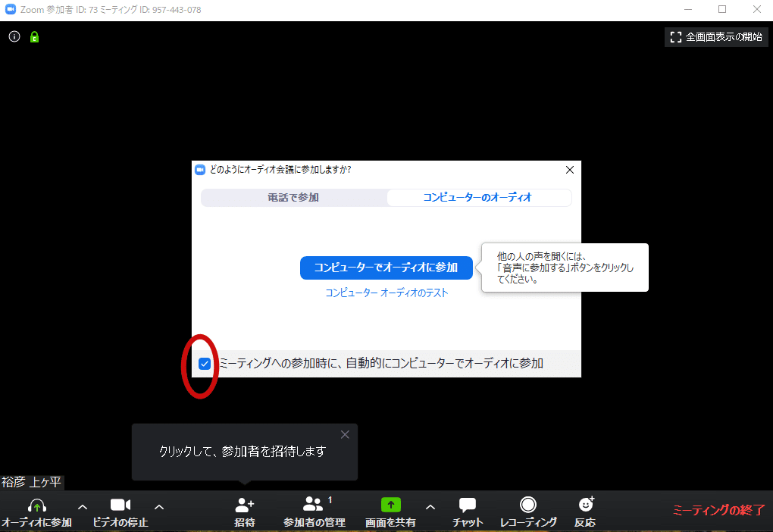The width and height of the screenshot is (773, 532).
Task: Open コンピューター オーディオのテスト link
Action: pyautogui.click(x=386, y=292)
